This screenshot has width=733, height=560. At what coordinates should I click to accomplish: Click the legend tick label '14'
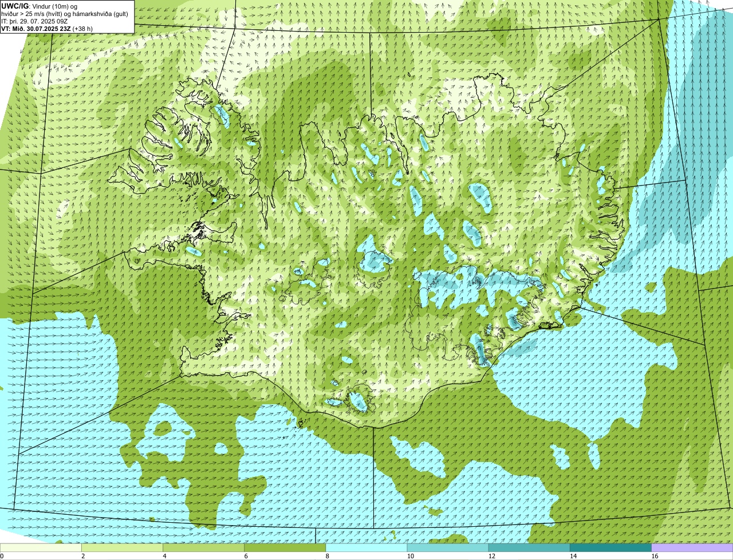point(573,556)
